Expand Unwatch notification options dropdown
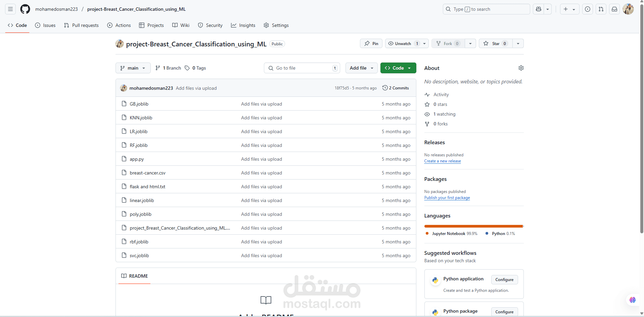 tap(424, 44)
